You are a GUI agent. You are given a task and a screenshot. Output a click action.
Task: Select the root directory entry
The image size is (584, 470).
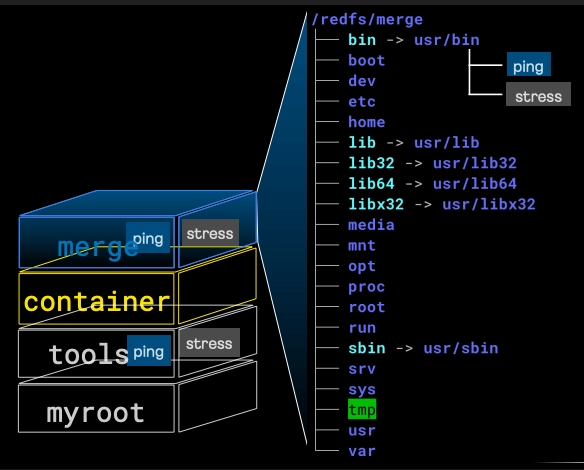(366, 307)
